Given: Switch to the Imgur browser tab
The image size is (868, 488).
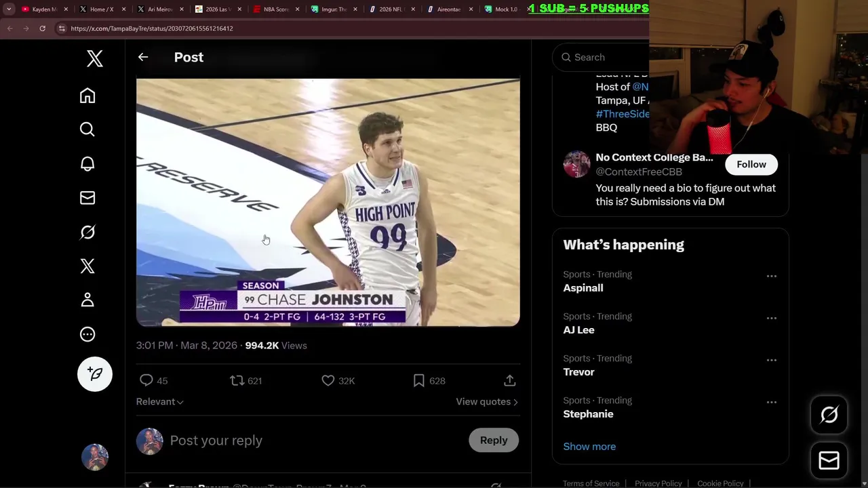Looking at the screenshot, I should (x=333, y=9).
